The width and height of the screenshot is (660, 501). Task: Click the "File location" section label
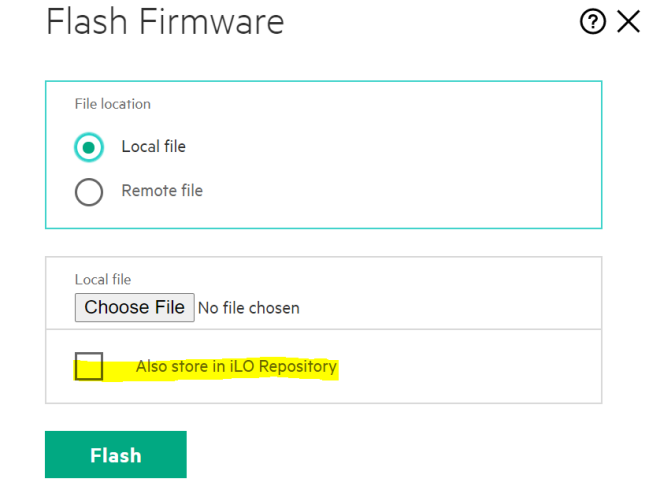(113, 104)
